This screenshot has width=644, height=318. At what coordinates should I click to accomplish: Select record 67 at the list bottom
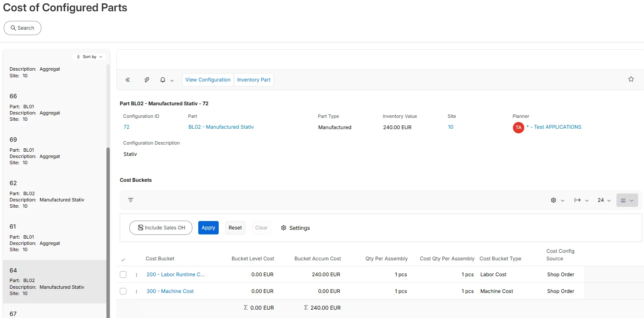click(55, 311)
